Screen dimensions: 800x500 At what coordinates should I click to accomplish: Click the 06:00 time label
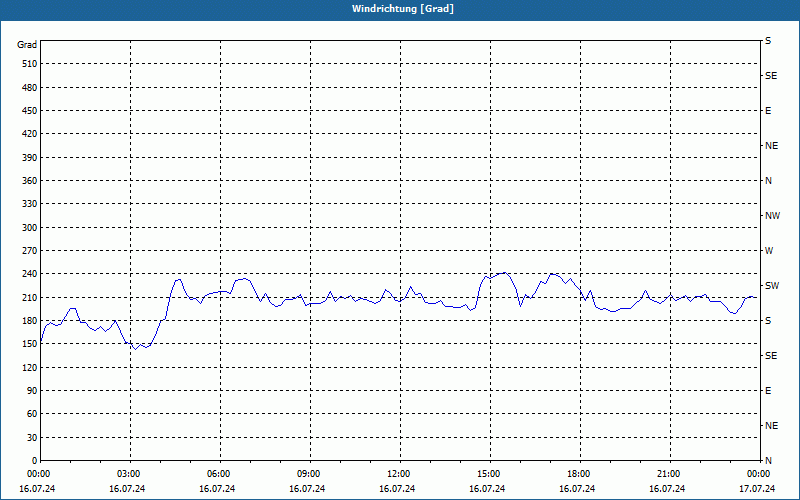click(220, 474)
